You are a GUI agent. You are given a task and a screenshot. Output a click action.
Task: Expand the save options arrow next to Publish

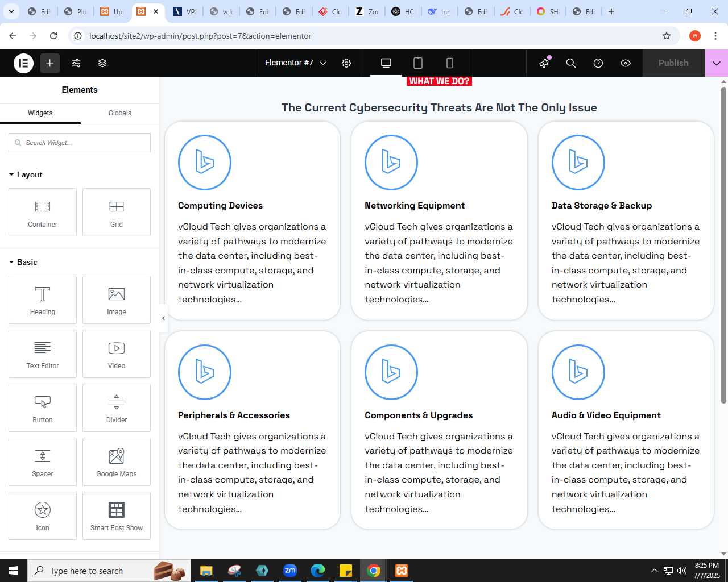(x=717, y=63)
